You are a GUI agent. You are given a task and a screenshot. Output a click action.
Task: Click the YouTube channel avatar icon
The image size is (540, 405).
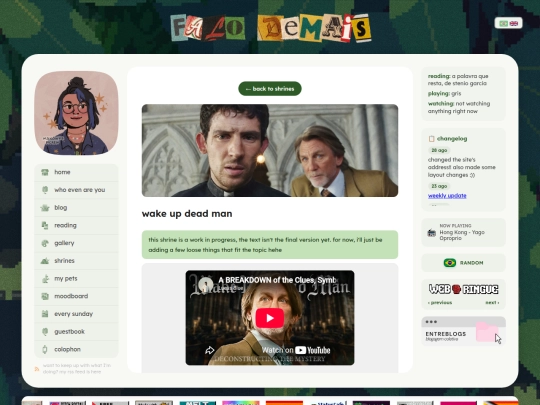coord(205,284)
